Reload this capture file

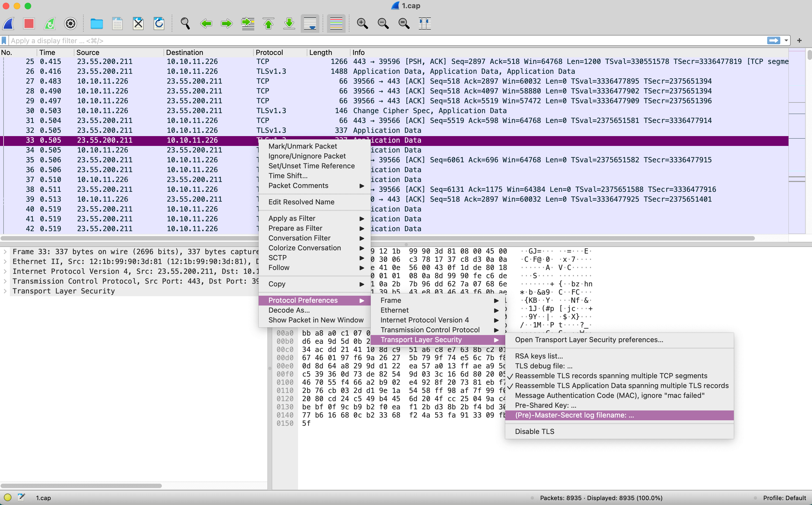point(159,24)
